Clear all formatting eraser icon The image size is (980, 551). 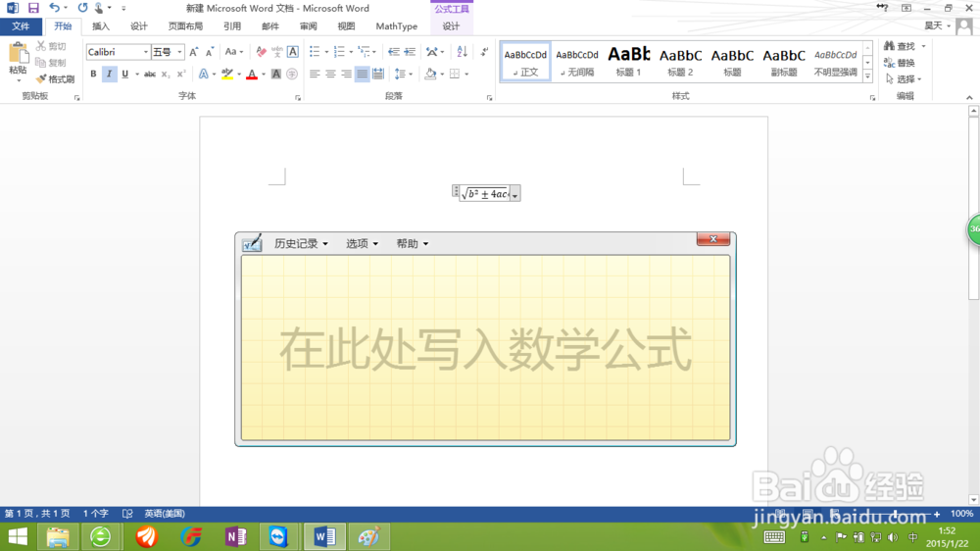click(x=262, y=52)
